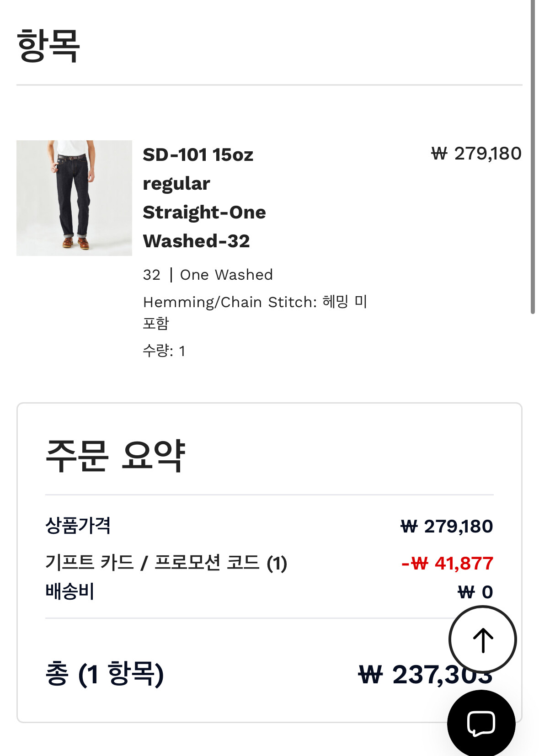This screenshot has width=539, height=756.
Task: Click the ₩ 279,180 value in the order summary
Action: (446, 527)
